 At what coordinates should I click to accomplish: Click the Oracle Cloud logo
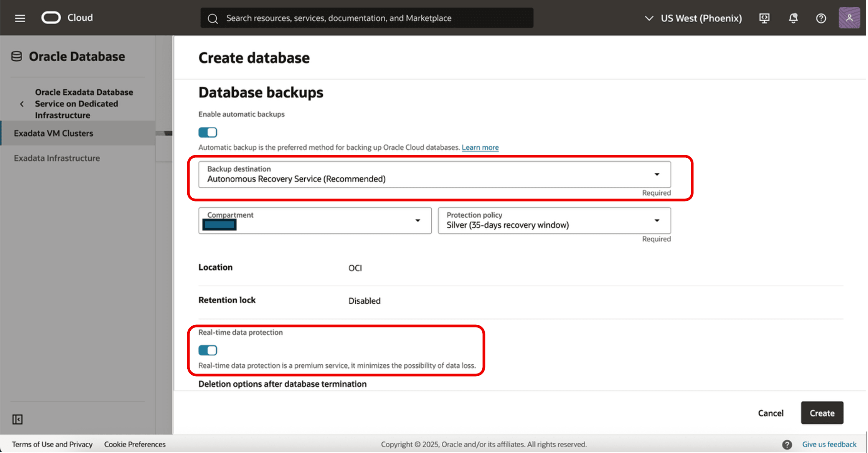coord(51,18)
